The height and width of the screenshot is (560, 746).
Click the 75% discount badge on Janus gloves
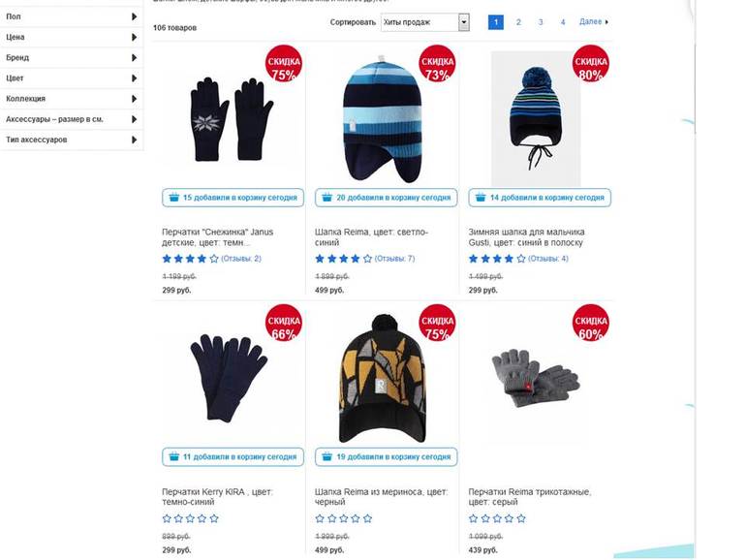284,63
